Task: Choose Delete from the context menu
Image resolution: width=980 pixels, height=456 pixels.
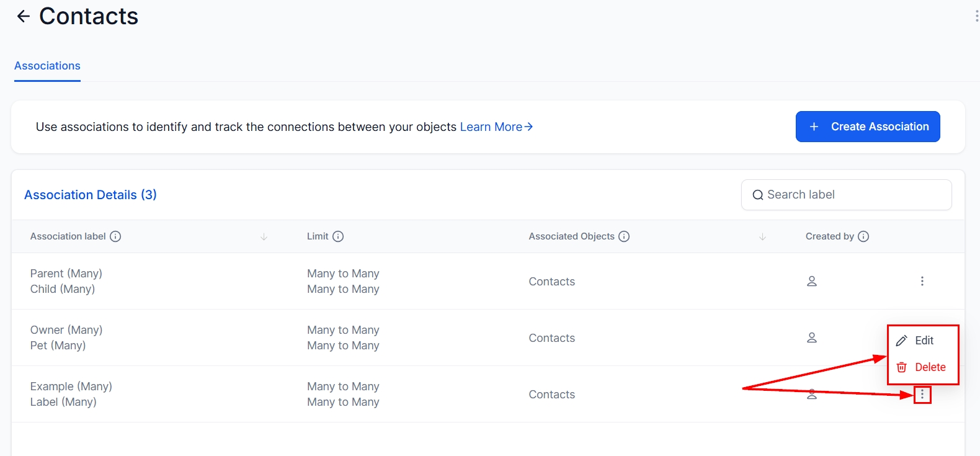Action: [x=929, y=367]
